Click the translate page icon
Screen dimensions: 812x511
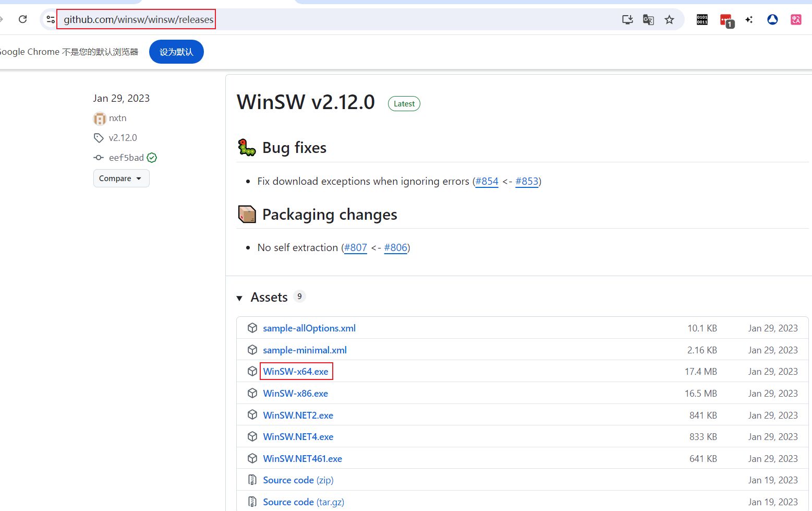click(648, 19)
